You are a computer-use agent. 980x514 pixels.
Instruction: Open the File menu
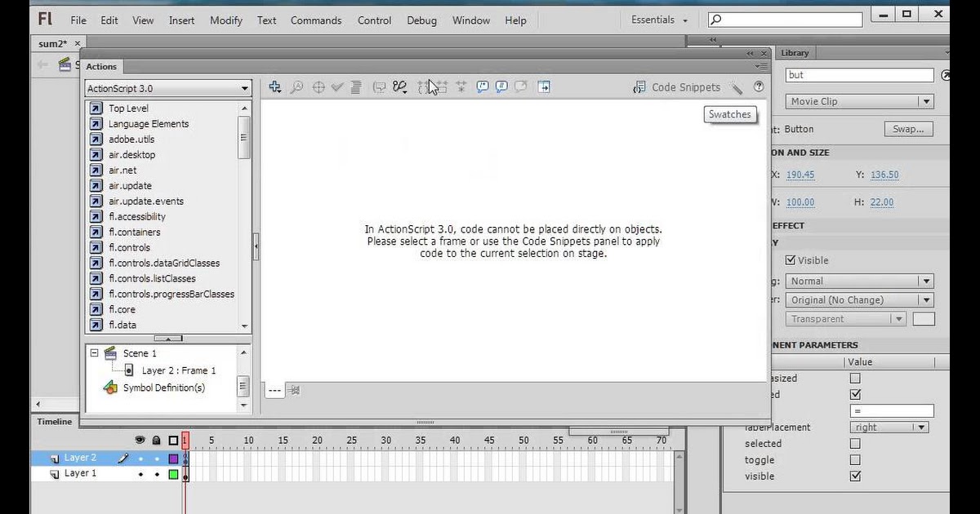(78, 20)
